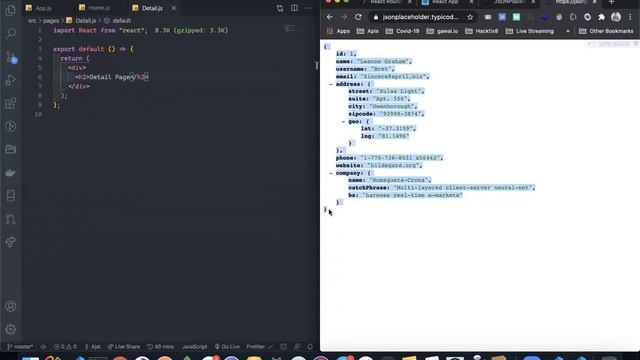Switch to the Home.js editor tab
Screen dimensions: 640x360
click(99, 8)
